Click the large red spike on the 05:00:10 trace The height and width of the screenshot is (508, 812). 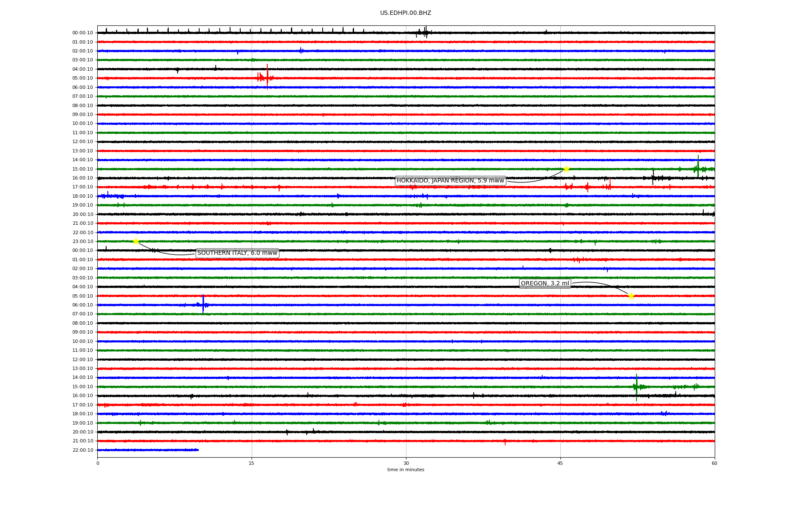pyautogui.click(x=267, y=77)
